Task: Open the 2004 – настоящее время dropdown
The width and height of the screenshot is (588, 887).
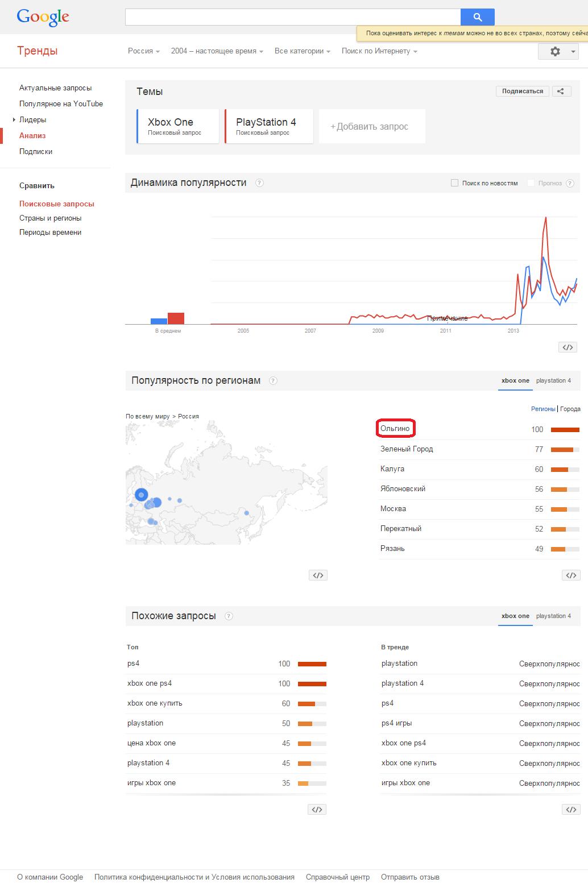Action: (x=217, y=51)
